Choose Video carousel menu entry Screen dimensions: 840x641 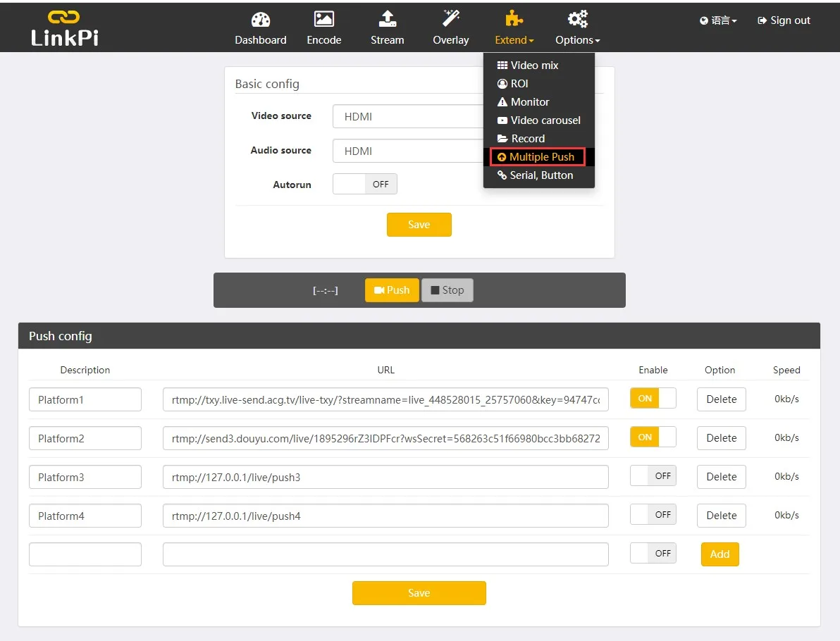click(539, 120)
